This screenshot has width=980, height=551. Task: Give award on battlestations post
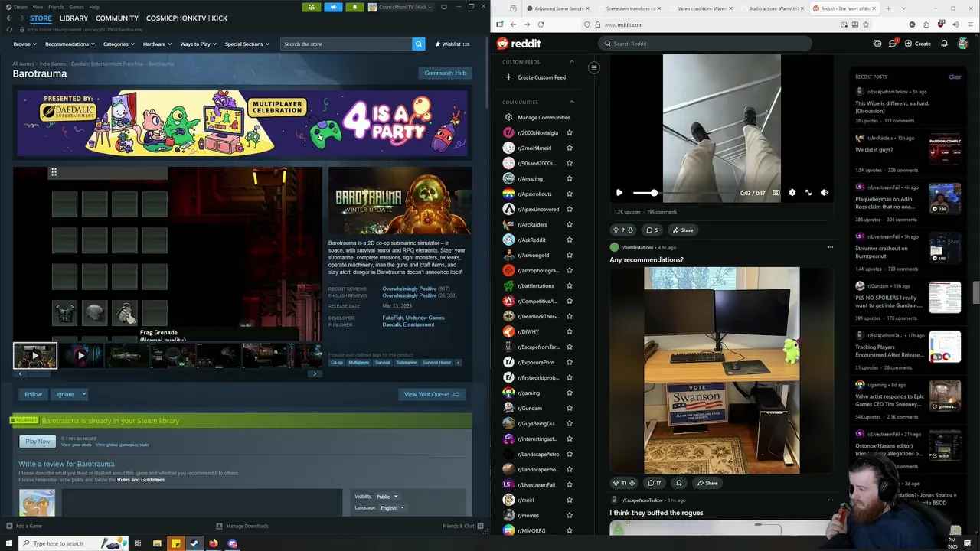678,483
